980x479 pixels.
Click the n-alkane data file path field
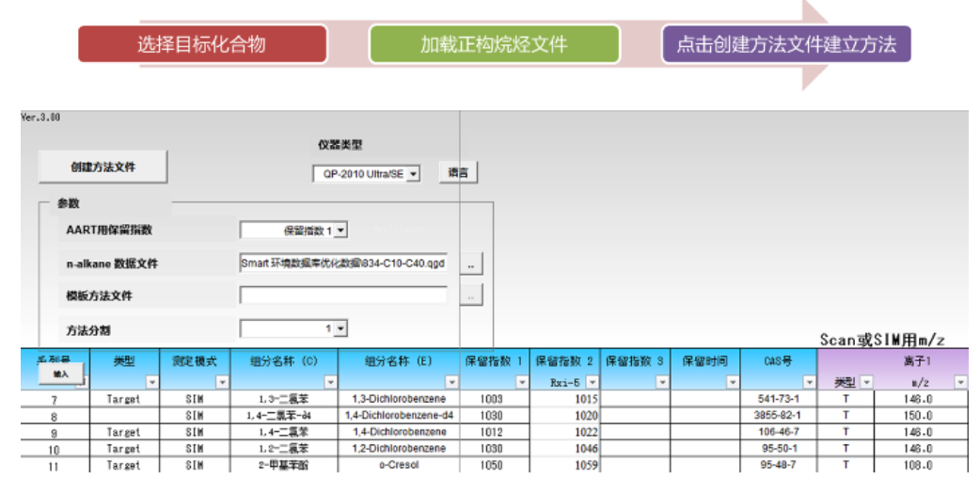click(343, 263)
